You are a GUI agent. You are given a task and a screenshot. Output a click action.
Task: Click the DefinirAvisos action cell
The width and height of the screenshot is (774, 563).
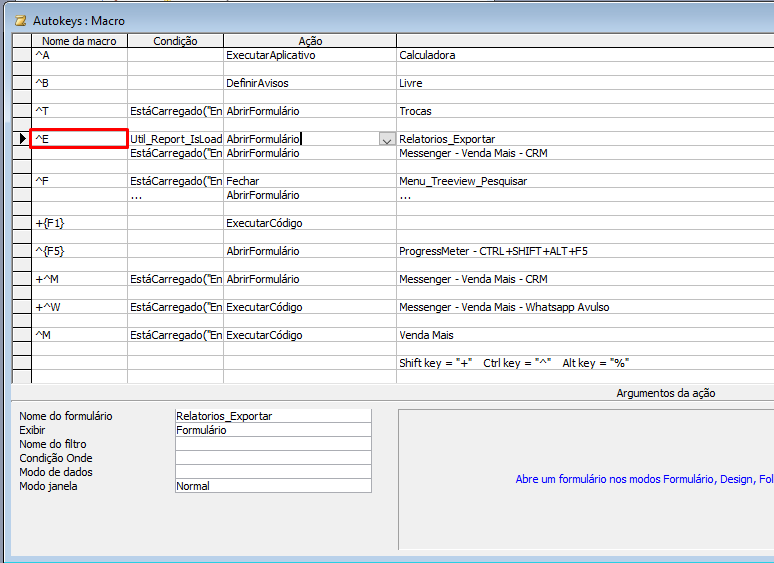pos(310,83)
